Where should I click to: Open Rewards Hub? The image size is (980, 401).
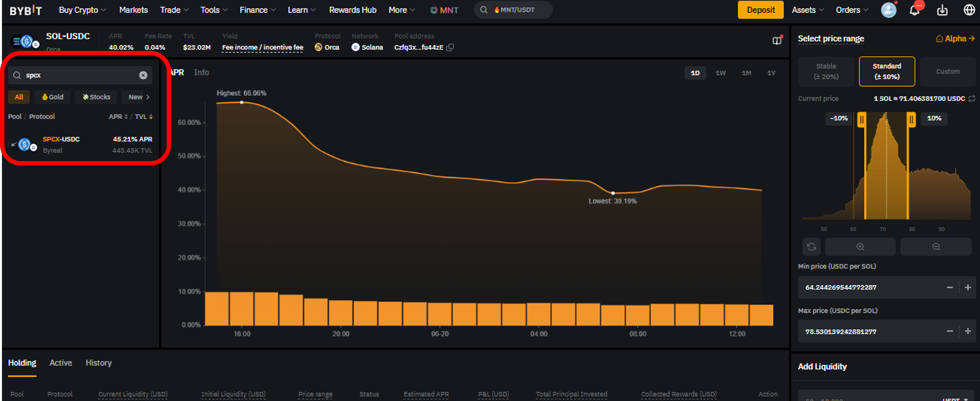point(353,10)
